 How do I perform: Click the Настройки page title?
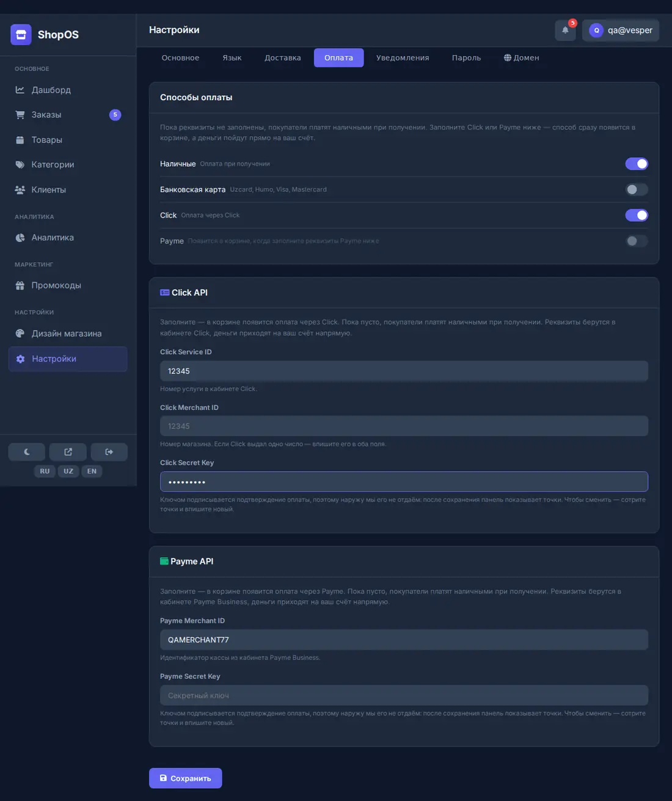pyautogui.click(x=174, y=30)
